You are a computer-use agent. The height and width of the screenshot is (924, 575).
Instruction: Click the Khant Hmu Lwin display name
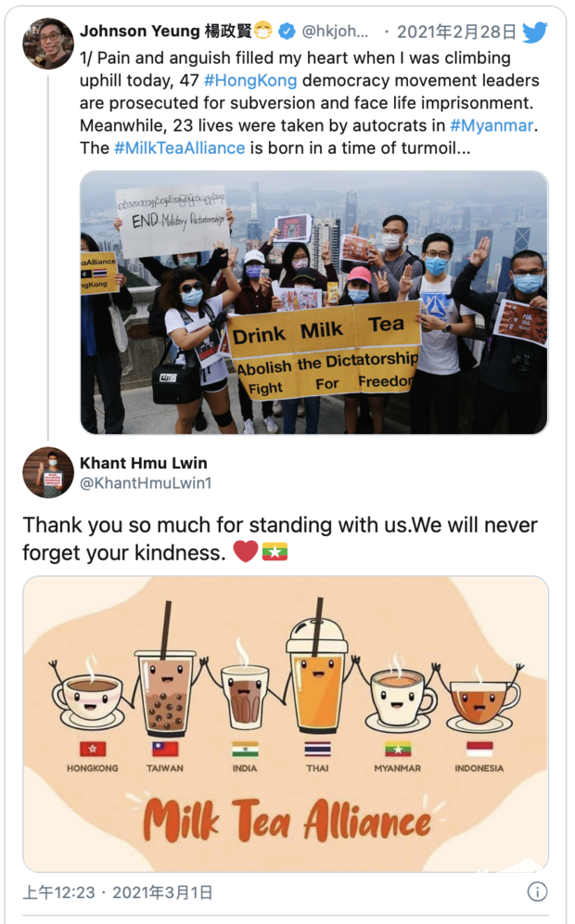144,463
